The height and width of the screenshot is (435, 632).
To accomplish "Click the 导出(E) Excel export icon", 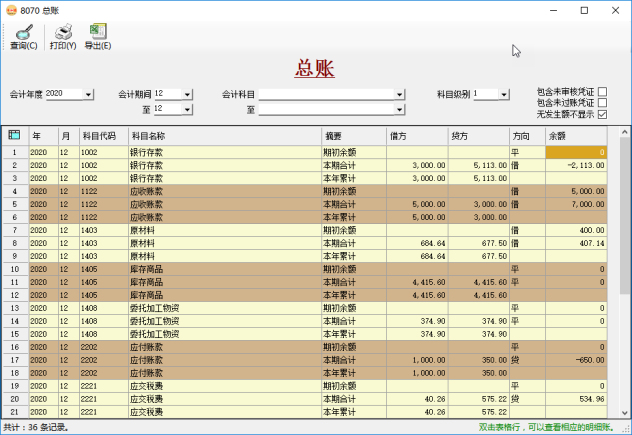I will [x=97, y=32].
